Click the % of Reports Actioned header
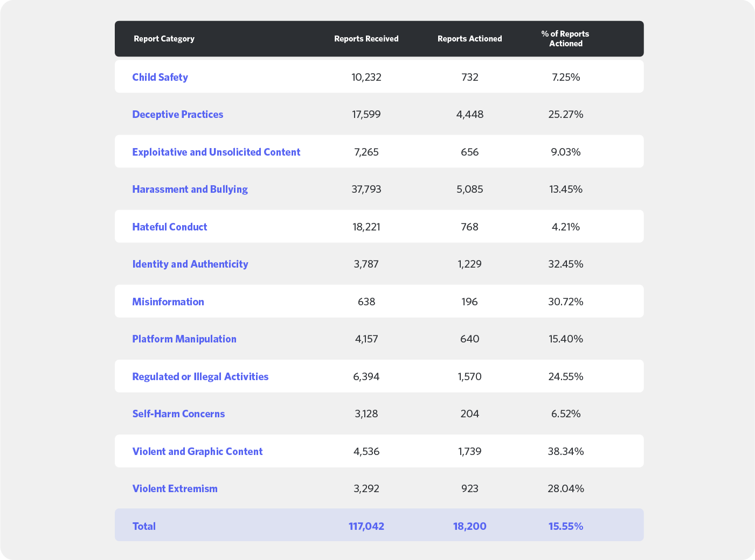Viewport: 755px width, 560px height. 565,39
